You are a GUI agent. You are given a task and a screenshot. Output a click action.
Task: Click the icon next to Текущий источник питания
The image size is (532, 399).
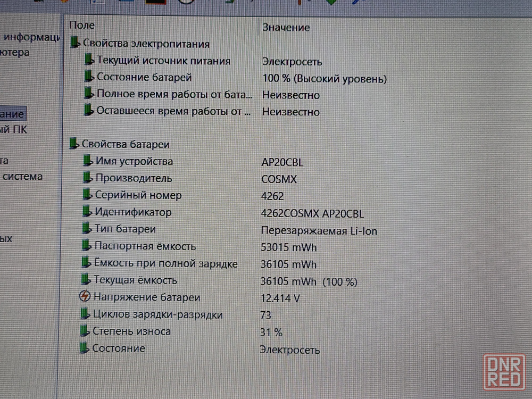[89, 60]
